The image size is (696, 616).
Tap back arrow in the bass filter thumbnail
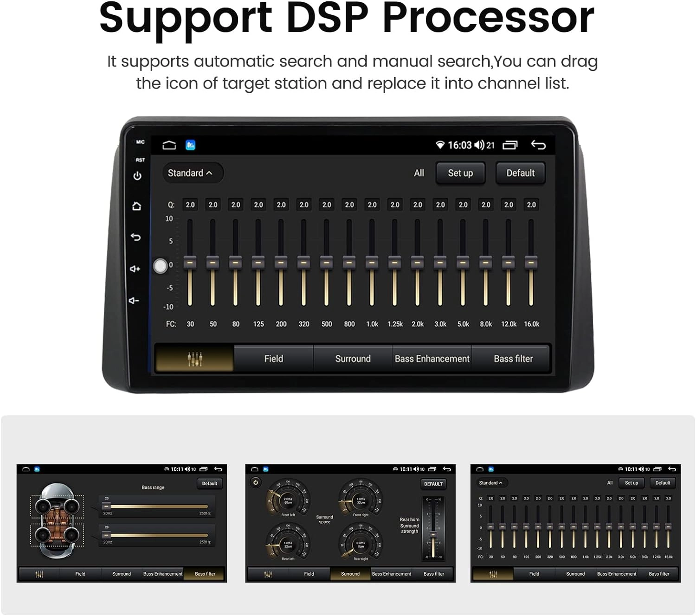click(218, 469)
